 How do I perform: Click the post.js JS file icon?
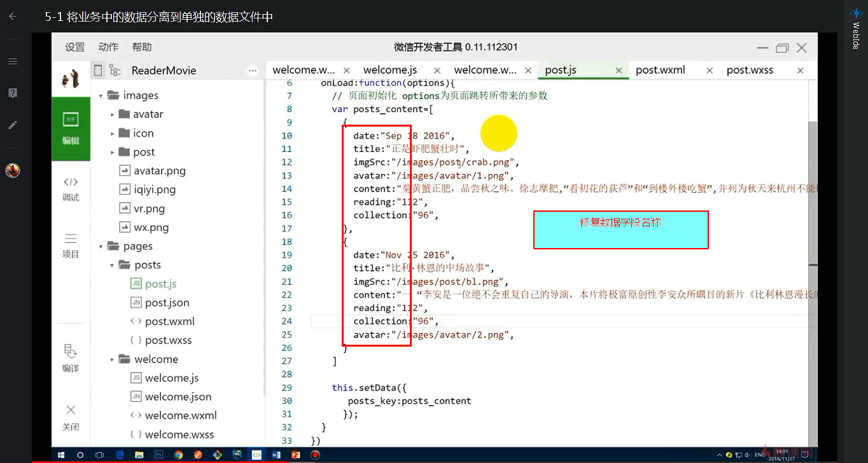tap(136, 284)
